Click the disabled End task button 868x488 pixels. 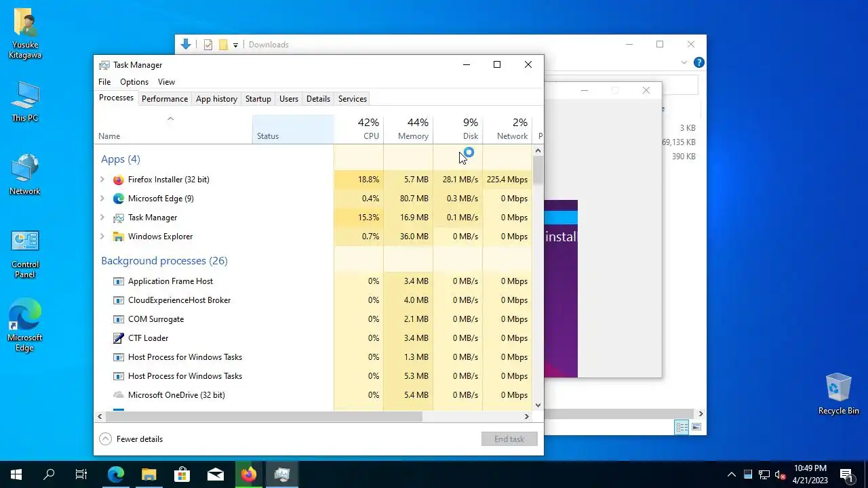pyautogui.click(x=509, y=439)
